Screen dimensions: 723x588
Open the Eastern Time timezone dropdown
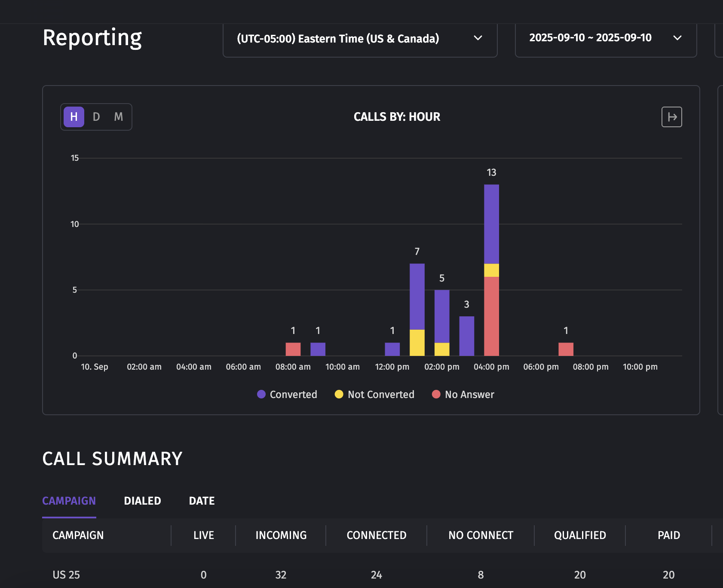360,39
